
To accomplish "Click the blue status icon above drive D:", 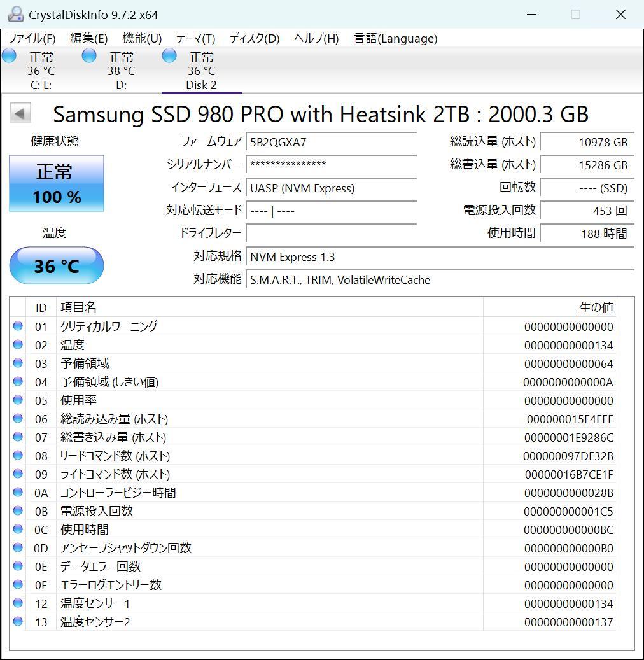I will [x=88, y=56].
